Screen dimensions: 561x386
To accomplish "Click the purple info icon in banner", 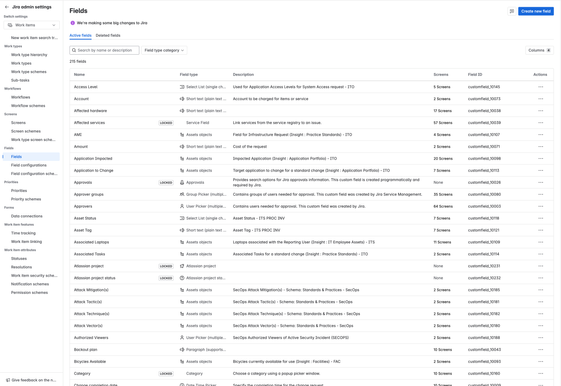I will pyautogui.click(x=73, y=23).
